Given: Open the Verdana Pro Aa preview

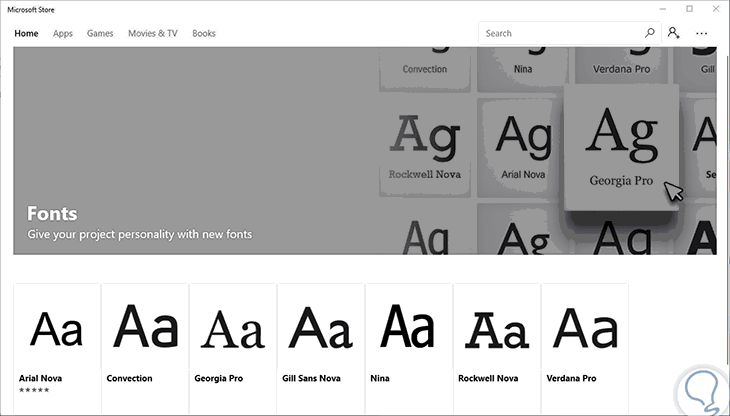Looking at the screenshot, I should (x=585, y=328).
